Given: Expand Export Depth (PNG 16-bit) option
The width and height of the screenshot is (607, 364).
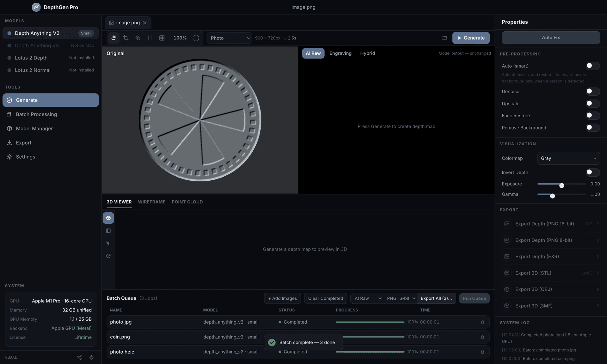Looking at the screenshot, I should pos(551,224).
